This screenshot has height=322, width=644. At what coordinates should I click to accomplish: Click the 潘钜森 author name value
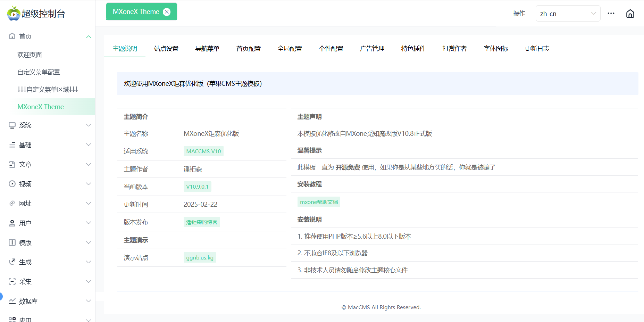[x=193, y=169]
